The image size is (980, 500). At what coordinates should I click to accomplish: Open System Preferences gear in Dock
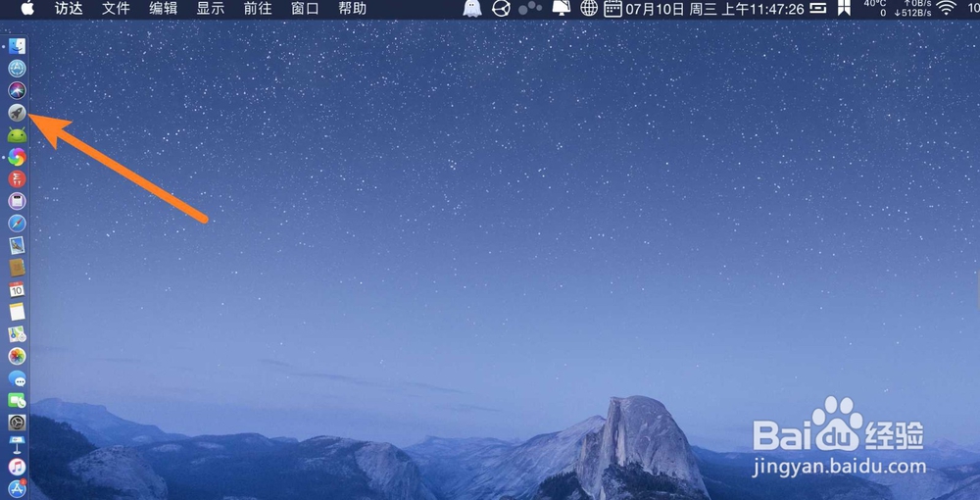(17, 423)
